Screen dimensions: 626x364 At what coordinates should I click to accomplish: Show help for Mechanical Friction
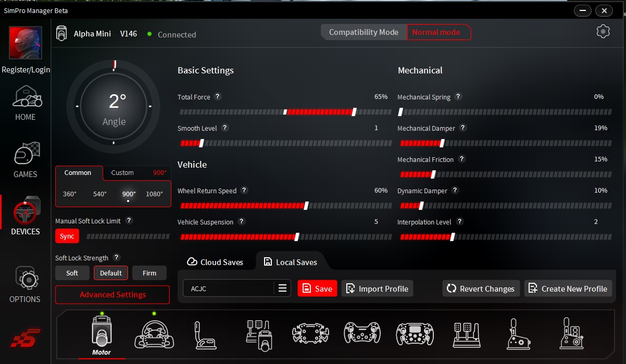pyautogui.click(x=461, y=159)
